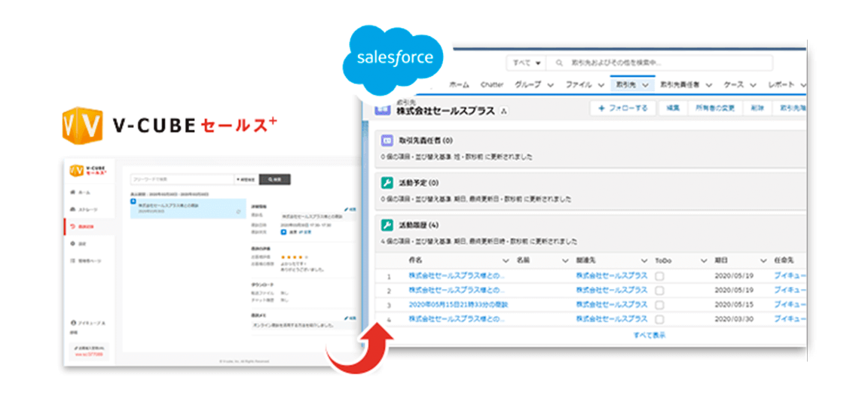Click the 削除 button in Salesforce header
The image size is (868, 411).
(756, 108)
